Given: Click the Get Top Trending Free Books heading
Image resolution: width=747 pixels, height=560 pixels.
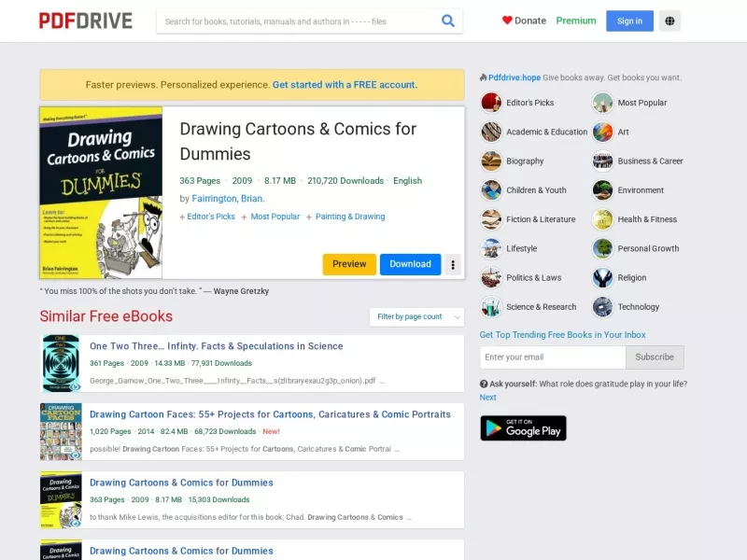Looking at the screenshot, I should (563, 335).
